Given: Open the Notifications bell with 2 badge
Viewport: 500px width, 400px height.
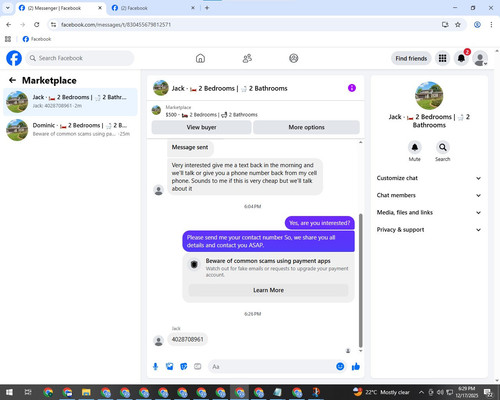Looking at the screenshot, I should (461, 58).
